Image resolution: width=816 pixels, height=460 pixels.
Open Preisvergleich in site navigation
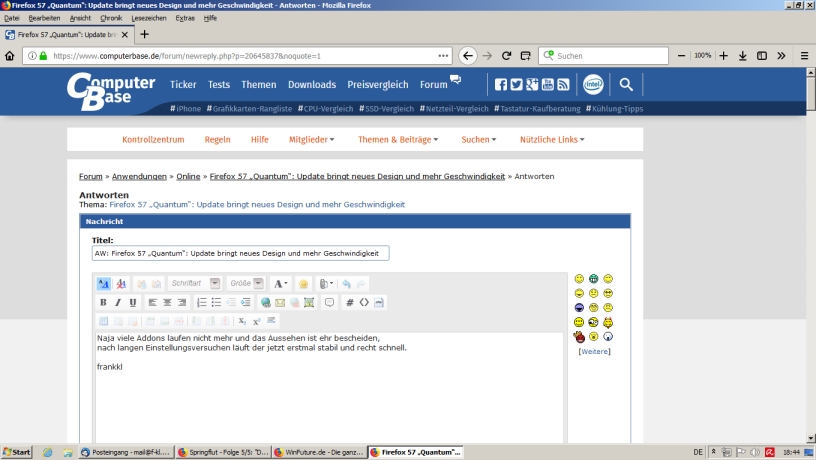click(x=378, y=84)
